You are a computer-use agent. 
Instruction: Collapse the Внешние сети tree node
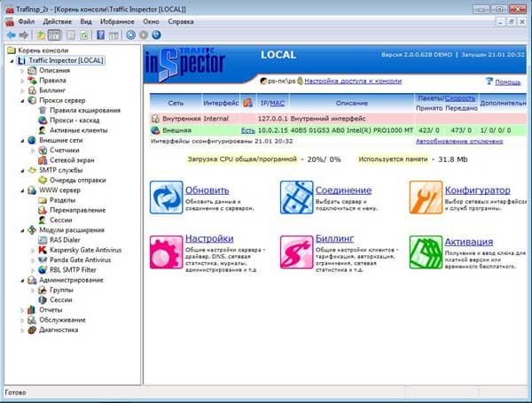22,141
